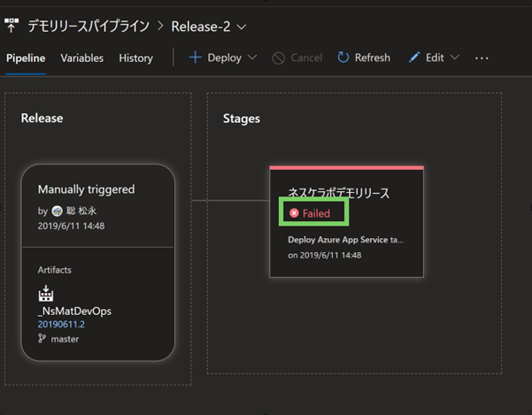Switch to the Variables tab

tap(82, 58)
